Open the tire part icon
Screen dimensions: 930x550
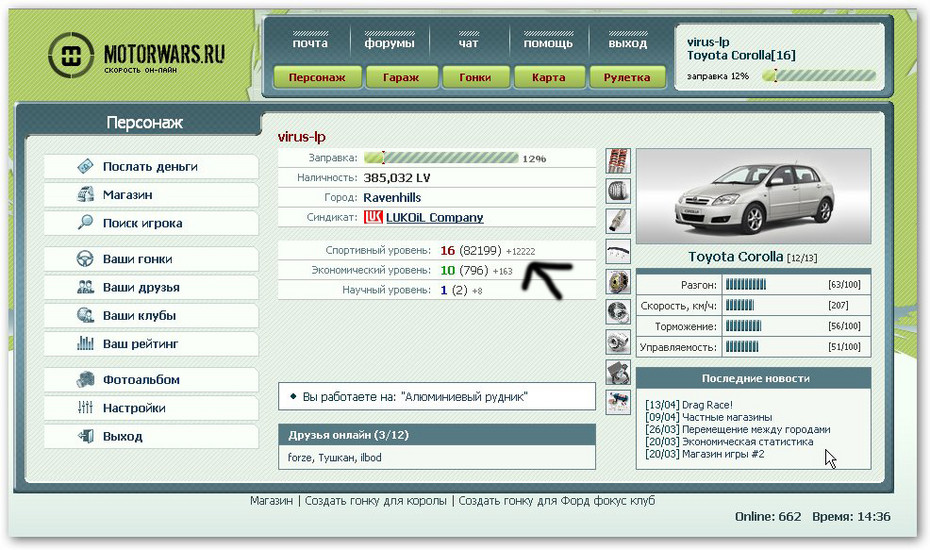(617, 191)
